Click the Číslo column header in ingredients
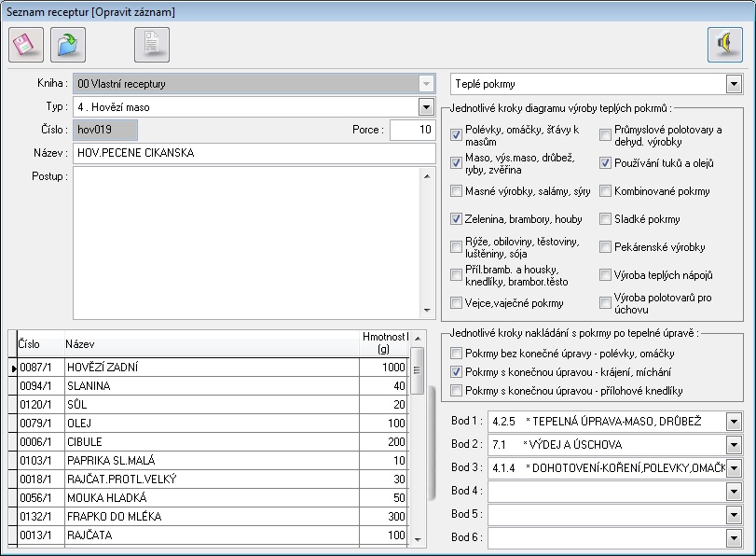The width and height of the screenshot is (756, 556). click(41, 344)
